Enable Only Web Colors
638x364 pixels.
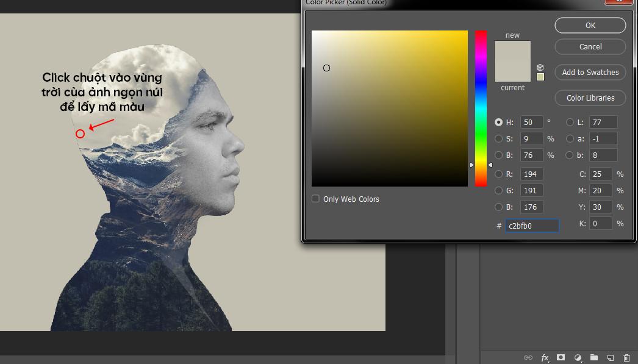pyautogui.click(x=315, y=199)
